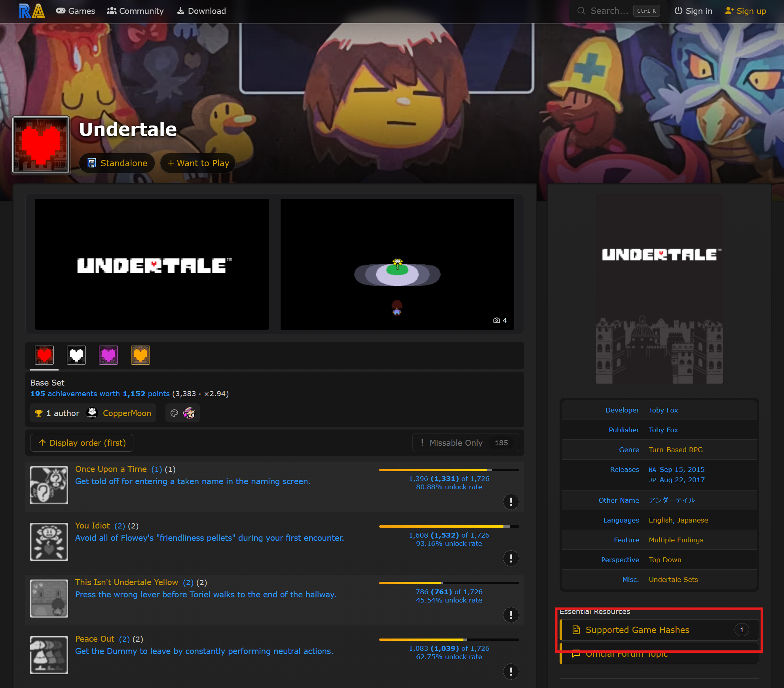This screenshot has width=784, height=688.
Task: Open the Community menu
Action: pyautogui.click(x=135, y=11)
